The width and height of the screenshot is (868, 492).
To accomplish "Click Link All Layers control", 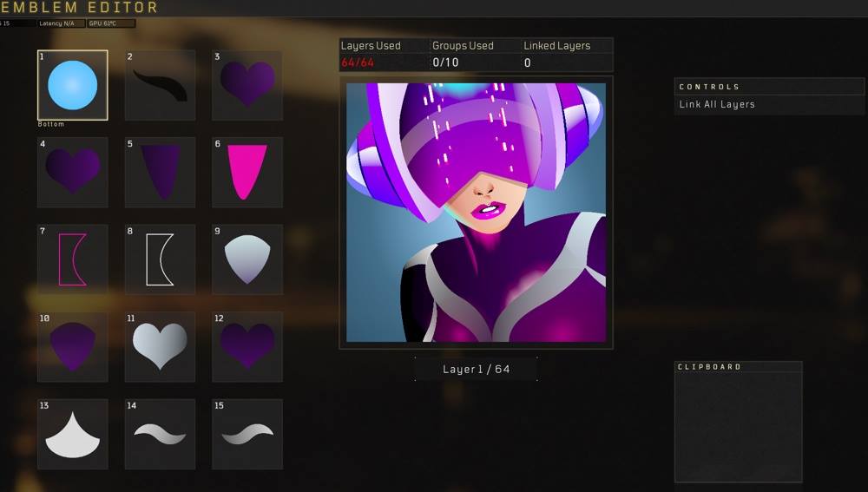I will (769, 105).
